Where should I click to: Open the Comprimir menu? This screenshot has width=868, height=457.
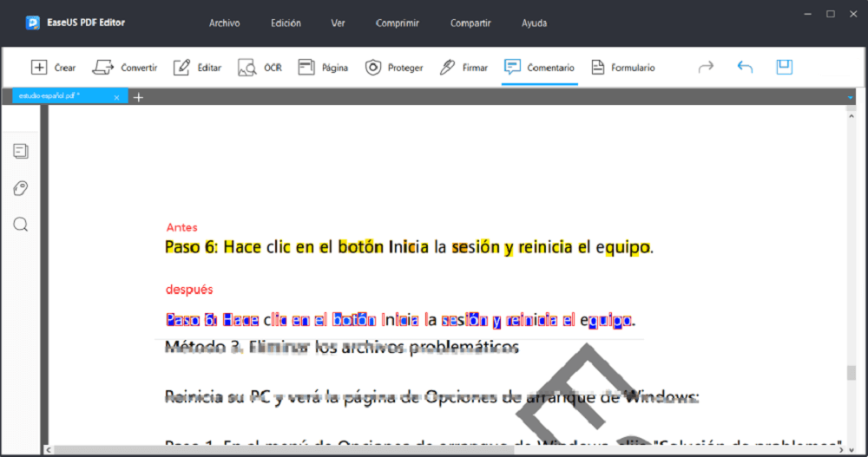click(x=397, y=23)
